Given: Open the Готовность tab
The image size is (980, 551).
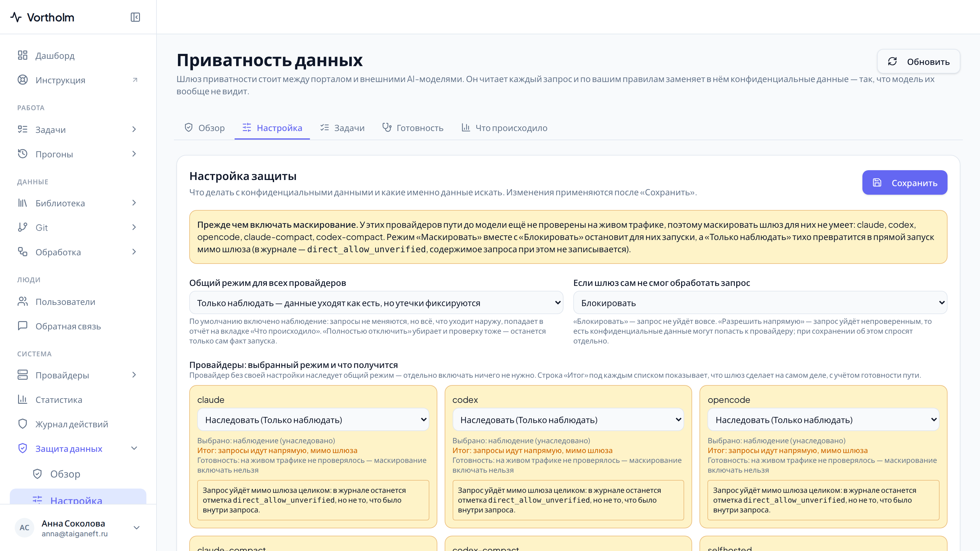Looking at the screenshot, I should [x=413, y=128].
